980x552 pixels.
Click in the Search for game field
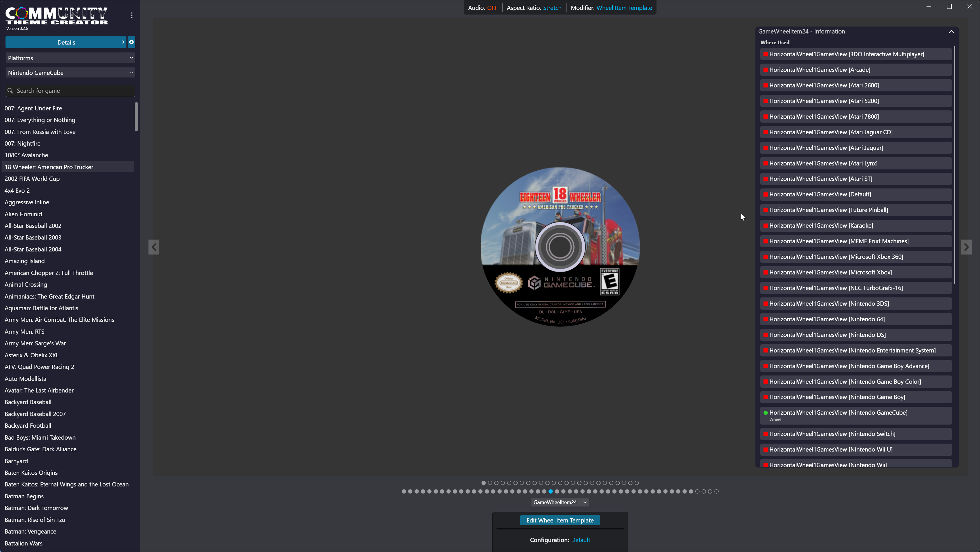tap(70, 91)
